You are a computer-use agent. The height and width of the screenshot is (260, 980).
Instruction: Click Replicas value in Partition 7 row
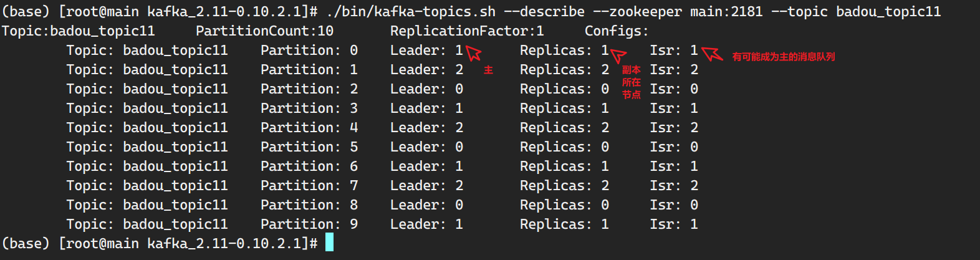click(605, 186)
